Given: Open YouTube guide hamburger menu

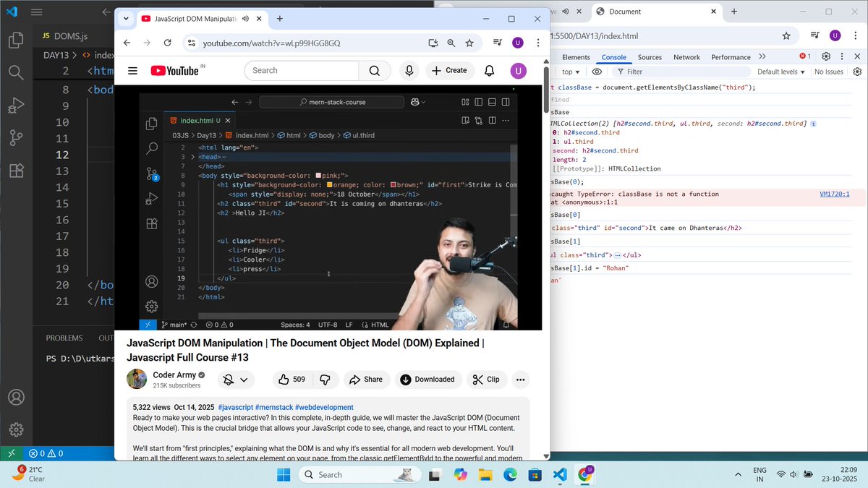Looking at the screenshot, I should (x=132, y=70).
